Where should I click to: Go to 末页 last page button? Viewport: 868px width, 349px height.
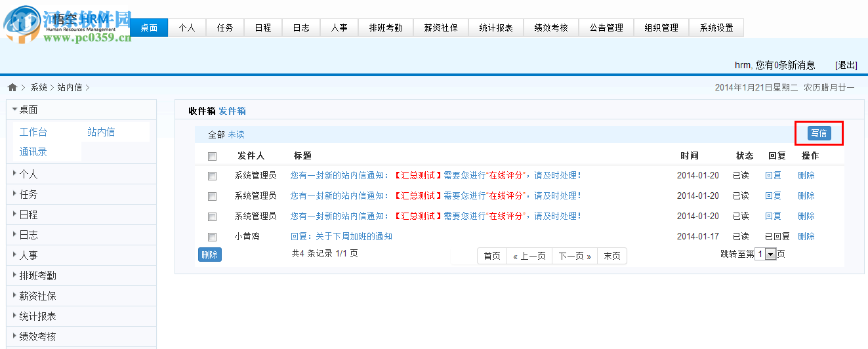pyautogui.click(x=612, y=256)
